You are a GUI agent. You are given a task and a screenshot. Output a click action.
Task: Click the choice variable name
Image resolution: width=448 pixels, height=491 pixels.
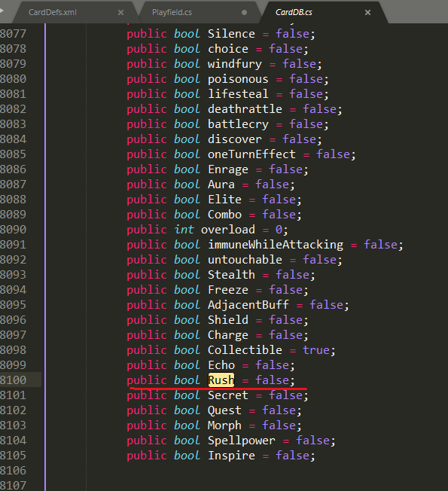[x=228, y=49]
